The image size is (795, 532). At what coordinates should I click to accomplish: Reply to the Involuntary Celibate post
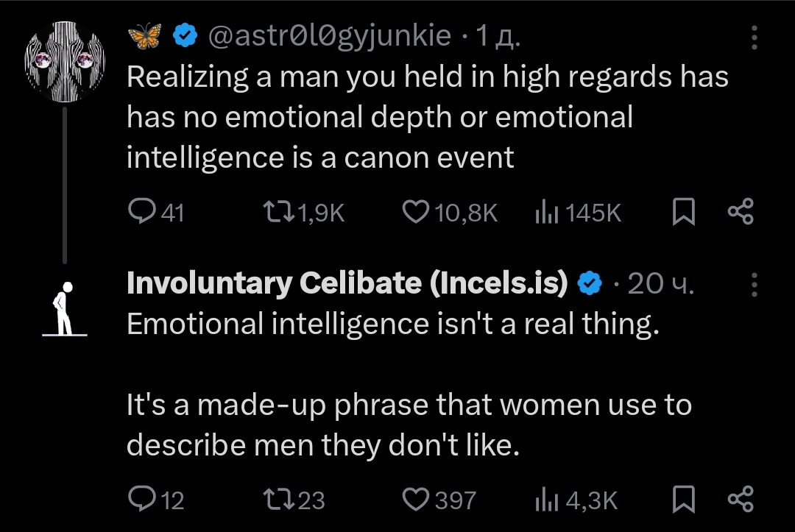point(140,500)
